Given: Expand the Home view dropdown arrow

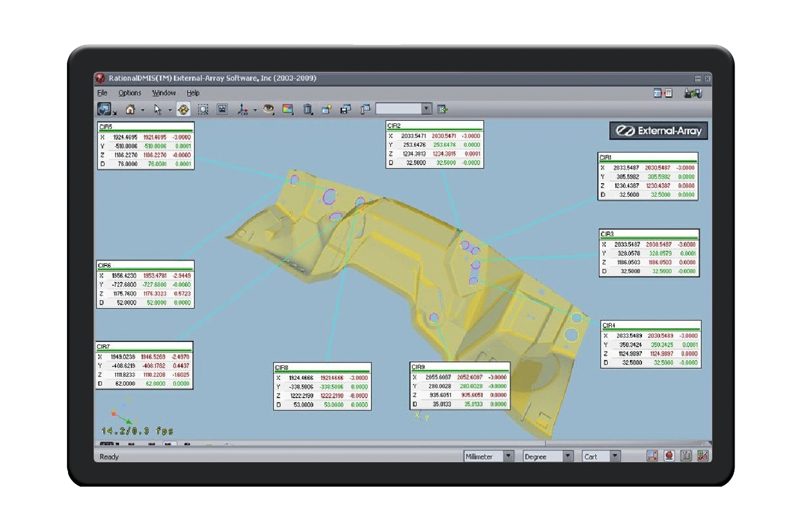Looking at the screenshot, I should (143, 110).
